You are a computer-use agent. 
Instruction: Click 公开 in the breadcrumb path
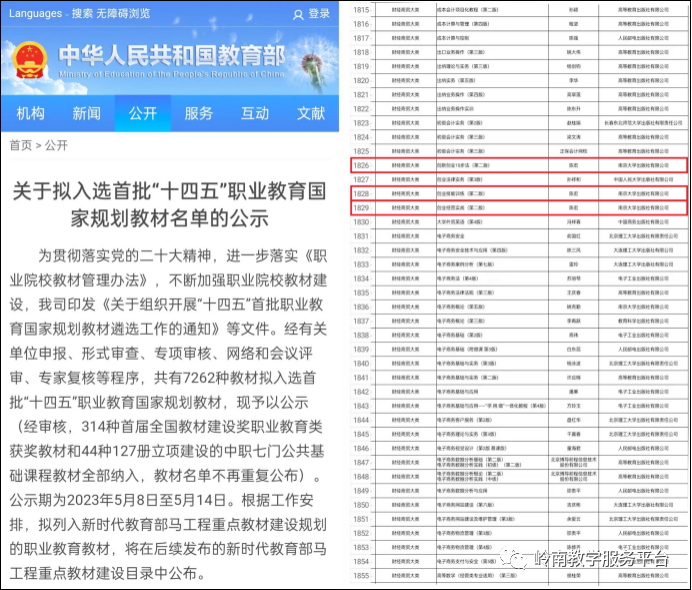pos(56,145)
